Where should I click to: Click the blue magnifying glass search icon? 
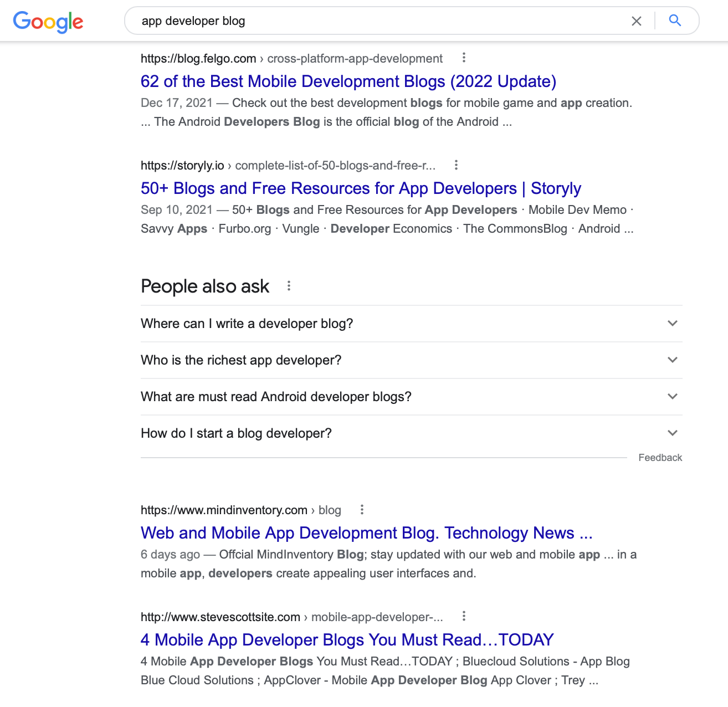point(675,21)
